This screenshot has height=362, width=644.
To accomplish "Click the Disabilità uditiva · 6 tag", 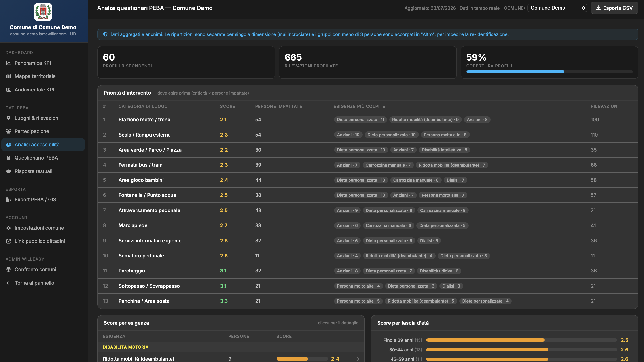I will pyautogui.click(x=439, y=271).
